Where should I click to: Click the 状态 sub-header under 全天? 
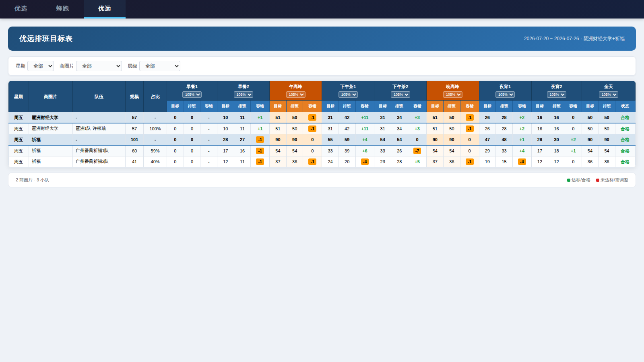[x=625, y=106]
